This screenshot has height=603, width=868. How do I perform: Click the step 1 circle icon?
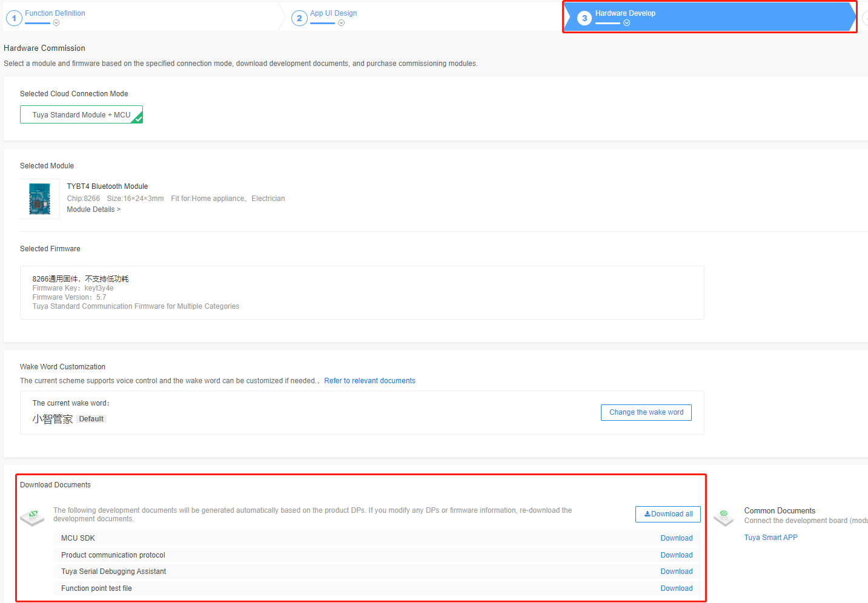(14, 18)
